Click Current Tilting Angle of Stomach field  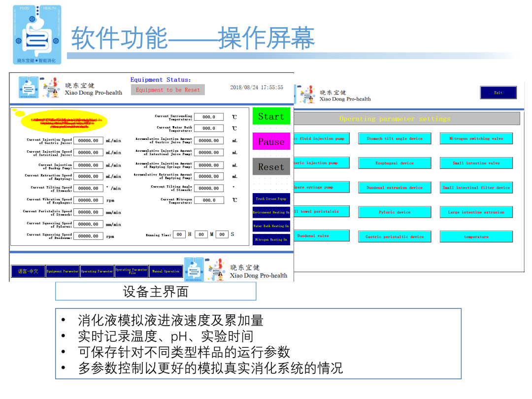tap(209, 188)
